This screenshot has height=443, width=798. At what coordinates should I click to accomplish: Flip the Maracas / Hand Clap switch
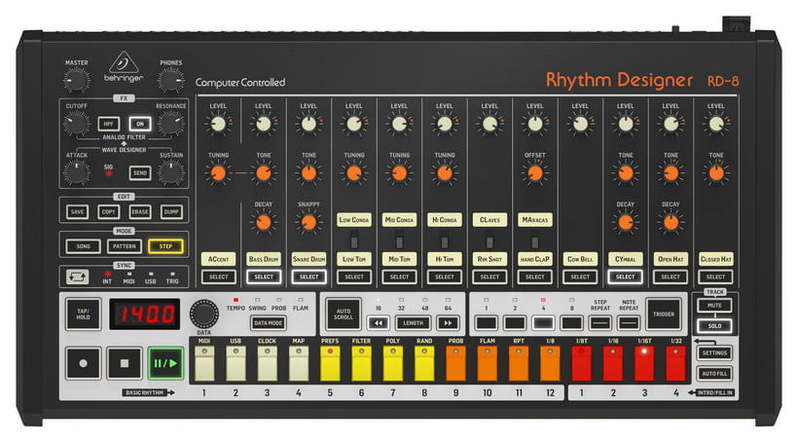click(x=535, y=240)
